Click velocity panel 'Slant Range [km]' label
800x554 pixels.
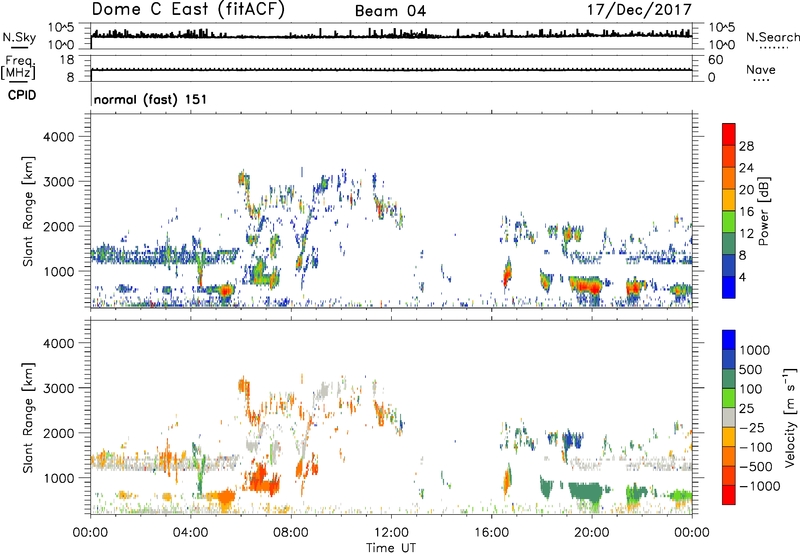tap(28, 417)
